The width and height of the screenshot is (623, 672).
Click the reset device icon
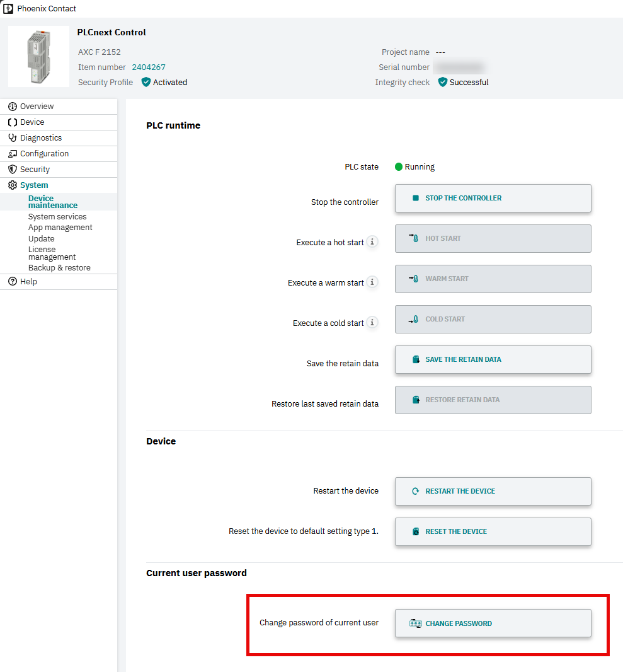415,531
